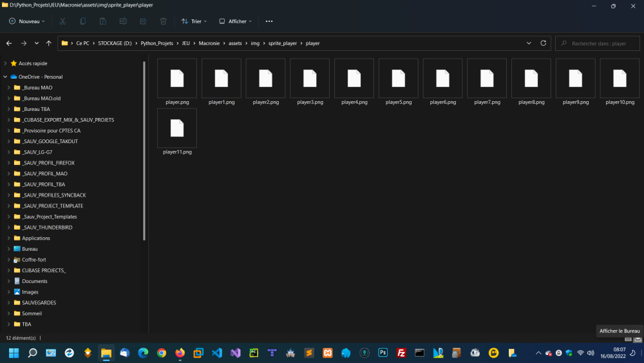The width and height of the screenshot is (644, 363).
Task: Expand the Accès rapide tree node
Action: [6, 63]
